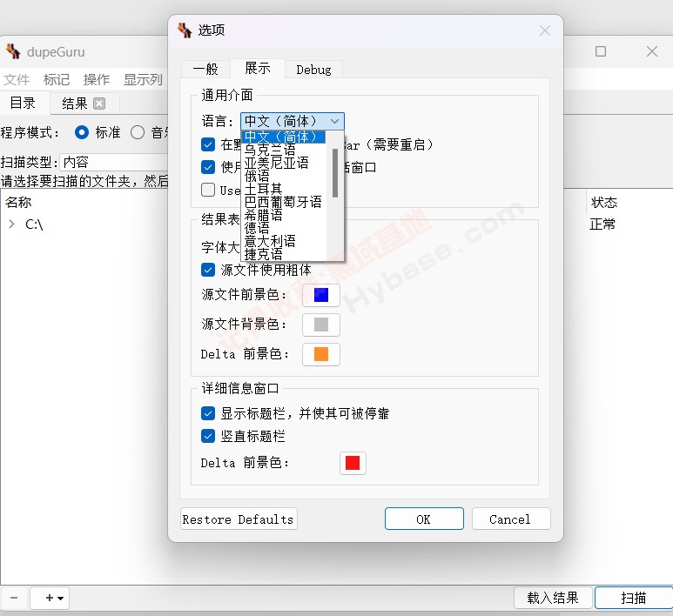The height and width of the screenshot is (616, 673).
Task: Pick the blue 源文件前景色 color swatch
Action: click(321, 295)
